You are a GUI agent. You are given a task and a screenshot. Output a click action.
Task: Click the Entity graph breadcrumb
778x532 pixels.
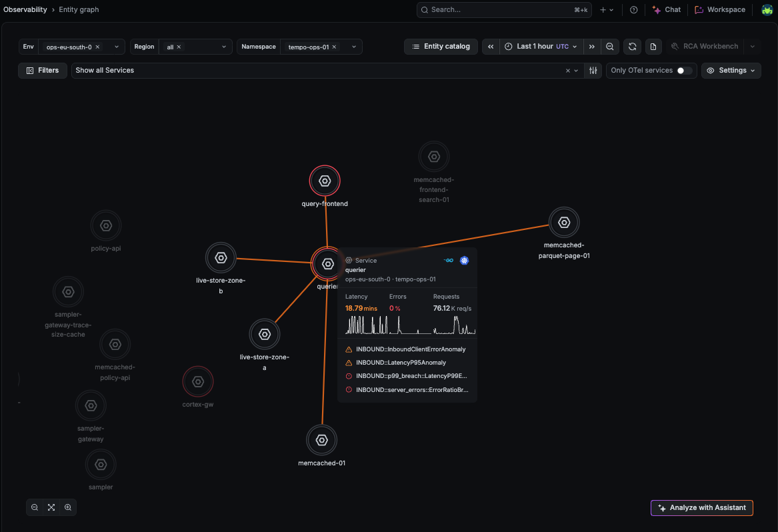point(79,9)
